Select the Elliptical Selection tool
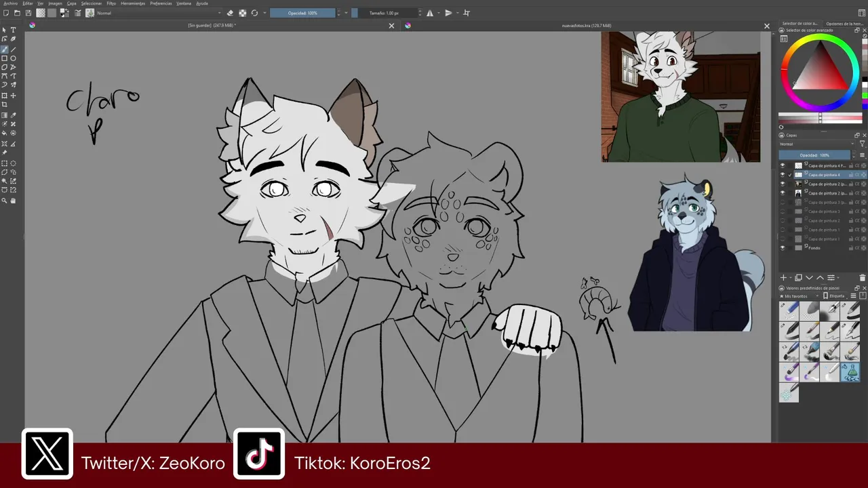This screenshot has height=488, width=868. [x=13, y=163]
